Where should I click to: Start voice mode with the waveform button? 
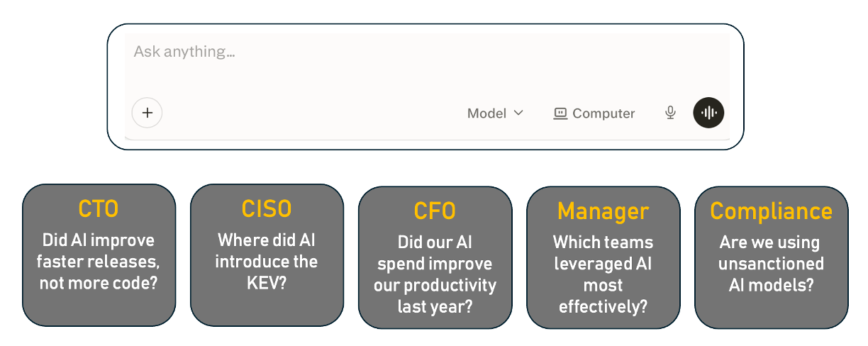click(708, 113)
